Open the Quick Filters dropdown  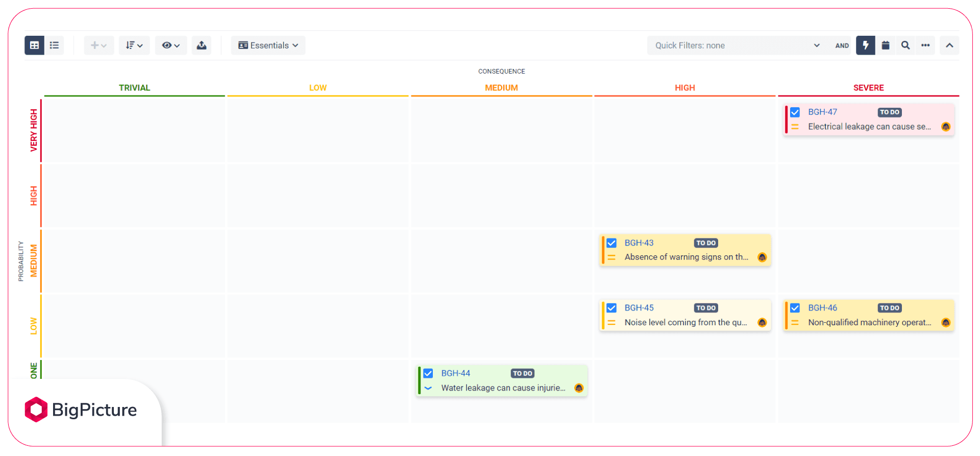pos(738,45)
